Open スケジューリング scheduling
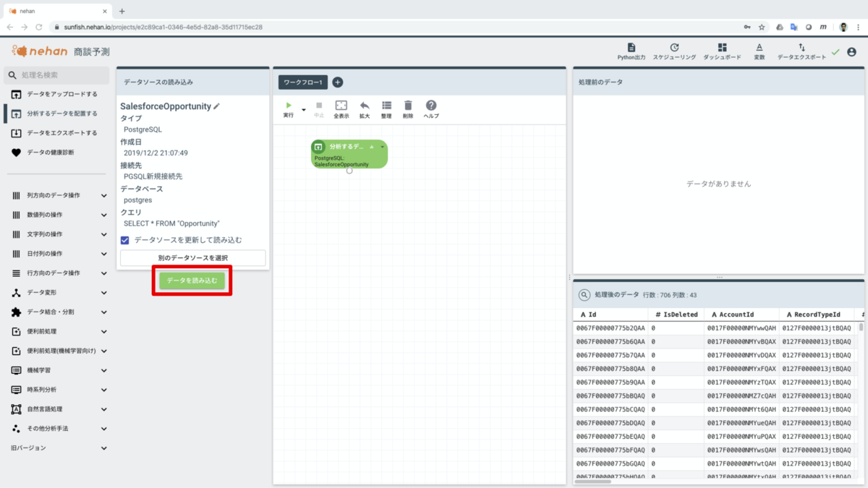The height and width of the screenshot is (488, 868). (674, 51)
